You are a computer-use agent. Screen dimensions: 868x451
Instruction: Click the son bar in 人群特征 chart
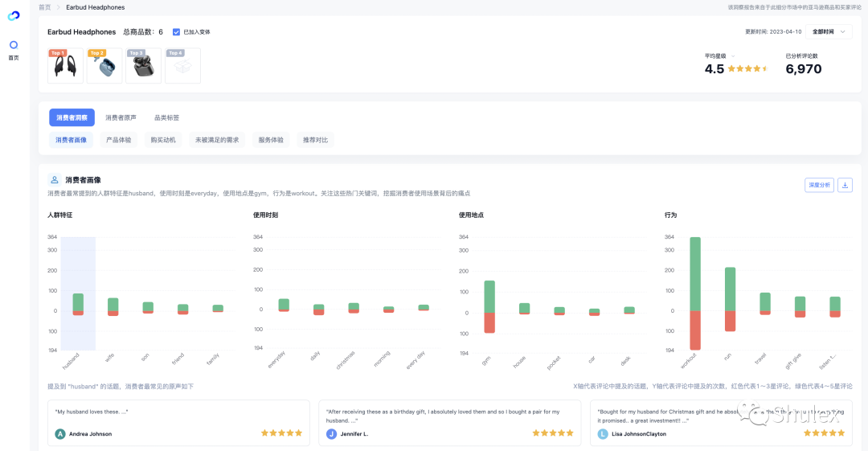pos(148,307)
